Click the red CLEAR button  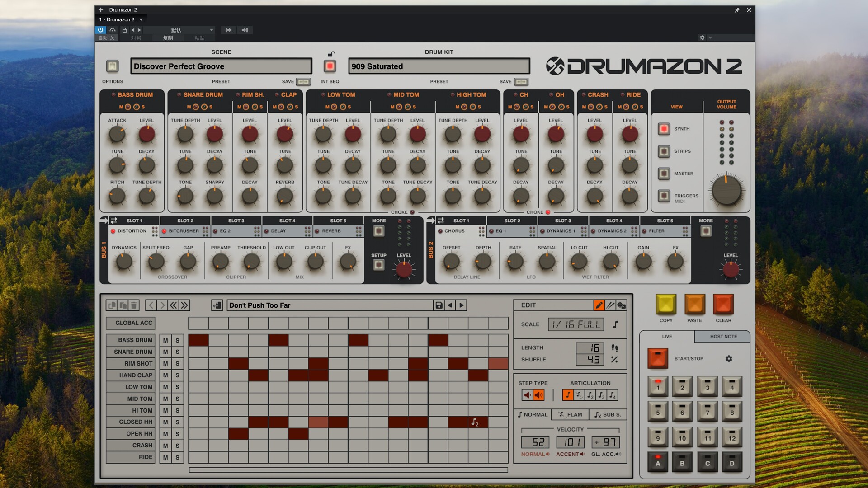click(723, 304)
